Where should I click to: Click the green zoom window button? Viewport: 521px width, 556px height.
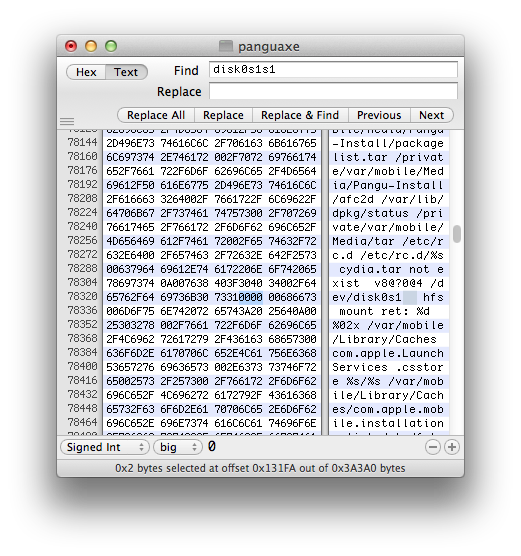(x=111, y=46)
